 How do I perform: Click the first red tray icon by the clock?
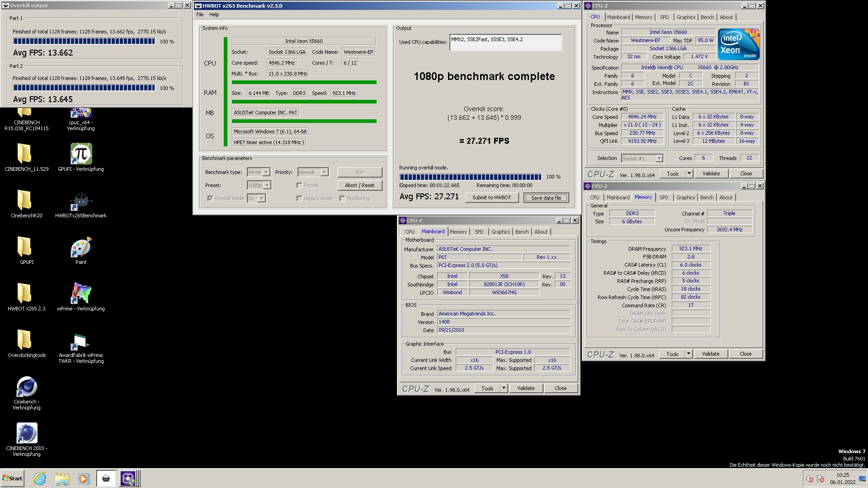tap(810, 479)
